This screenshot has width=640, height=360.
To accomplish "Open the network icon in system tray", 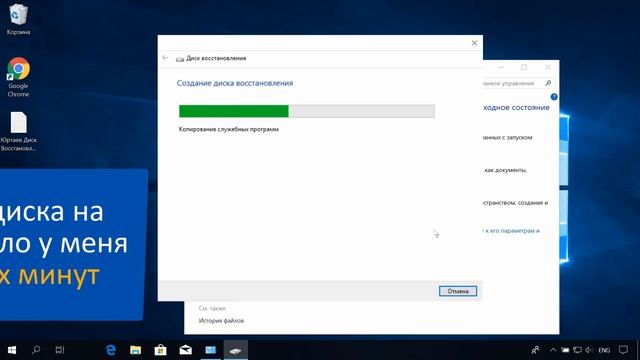I will coord(577,350).
